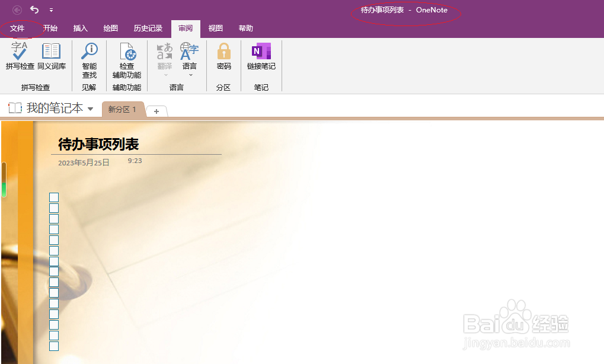Check the second to-do checkbox
Image resolution: width=604 pixels, height=364 pixels.
54,208
